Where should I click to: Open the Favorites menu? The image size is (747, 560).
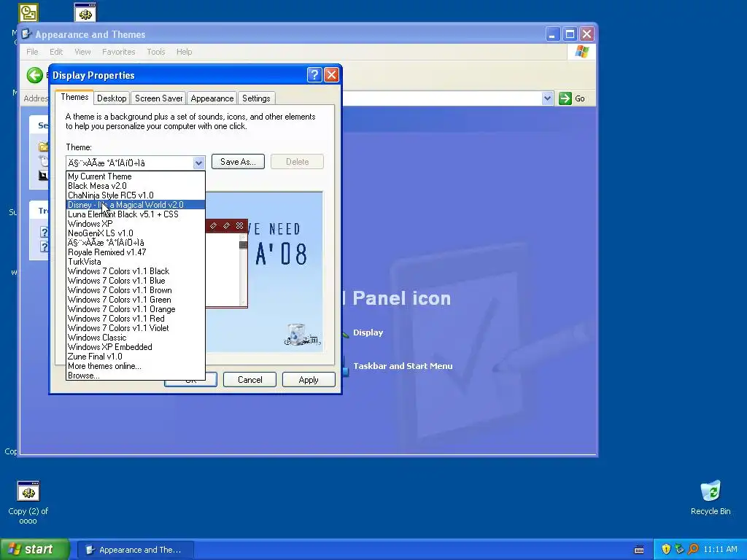coord(119,52)
